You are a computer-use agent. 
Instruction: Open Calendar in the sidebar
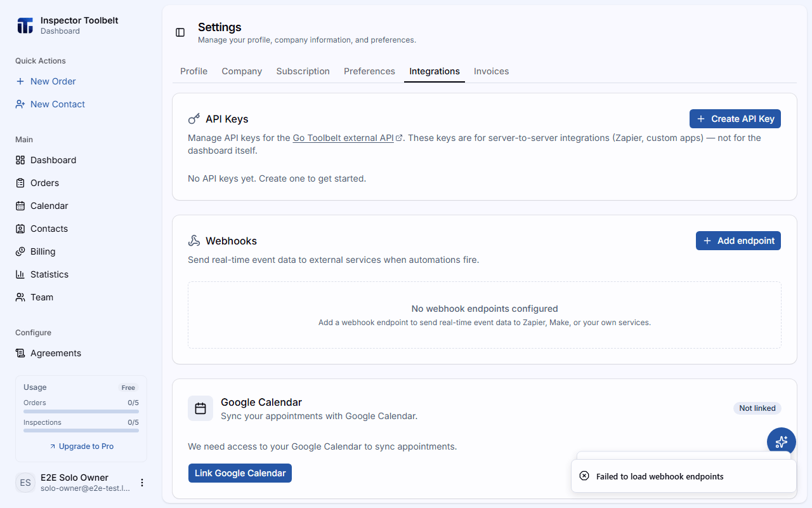click(x=81, y=206)
